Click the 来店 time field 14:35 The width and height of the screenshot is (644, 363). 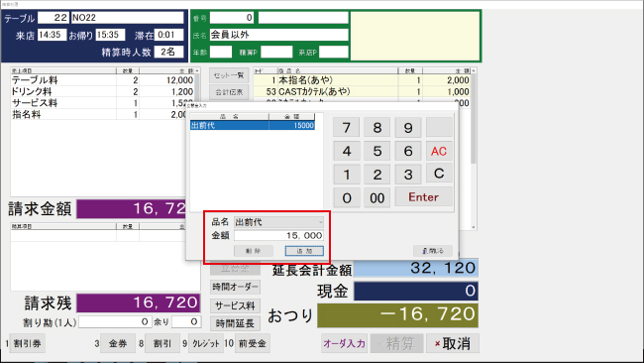52,35
